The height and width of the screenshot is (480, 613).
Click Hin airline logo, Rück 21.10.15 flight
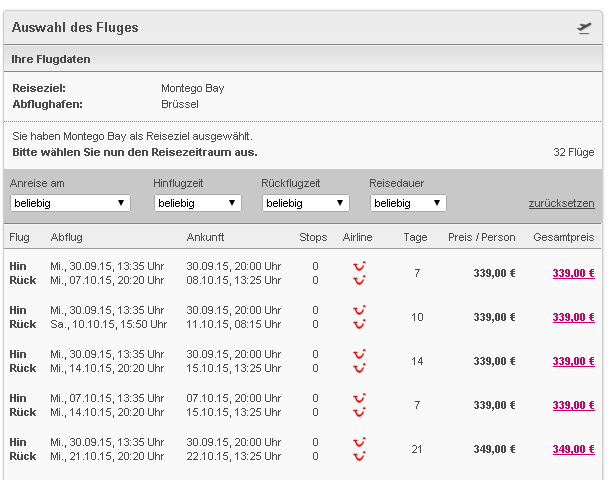click(359, 442)
